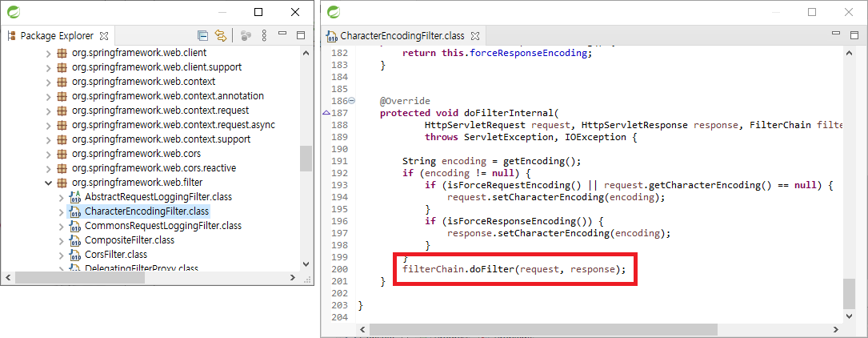
Task: Collapse the doFilterInternal method fold at line 186
Action: [351, 101]
